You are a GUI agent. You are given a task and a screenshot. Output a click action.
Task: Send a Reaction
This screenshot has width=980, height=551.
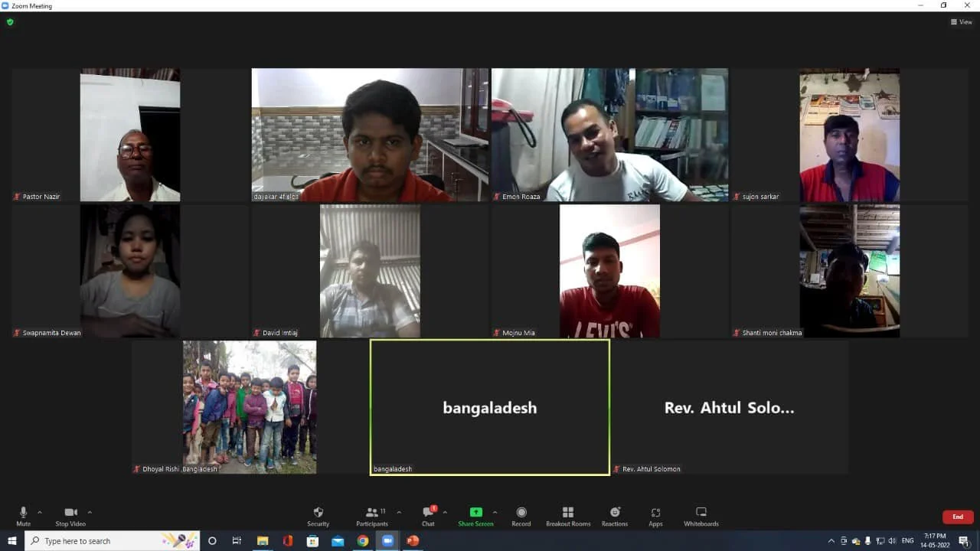click(x=614, y=513)
